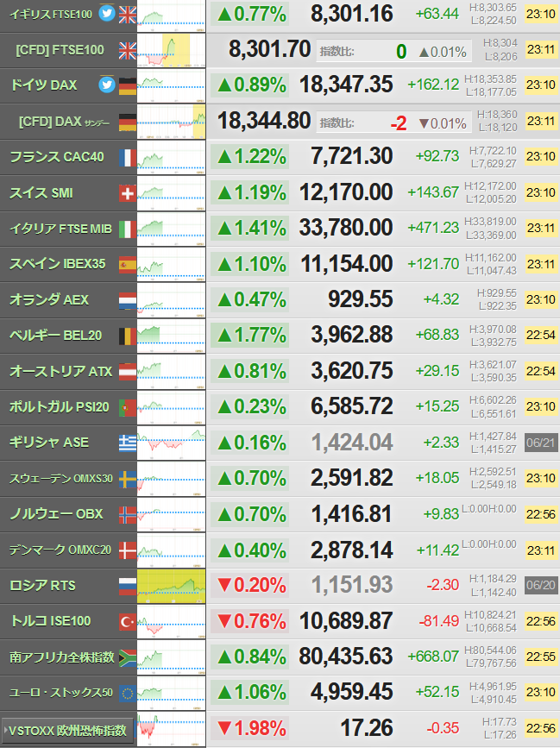
Task: Click the UK flag in the イギリス FTSE100 row
Action: pos(128,15)
